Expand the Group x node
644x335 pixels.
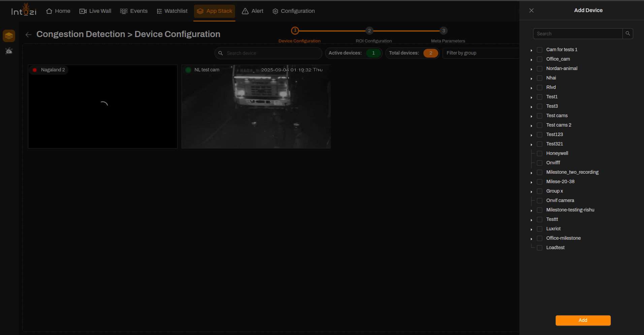532,192
